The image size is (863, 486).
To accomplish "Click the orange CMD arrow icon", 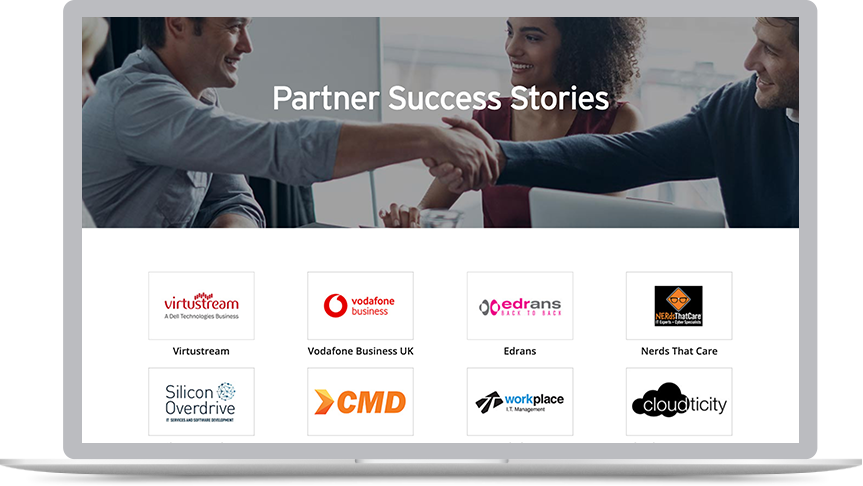I will 324,402.
